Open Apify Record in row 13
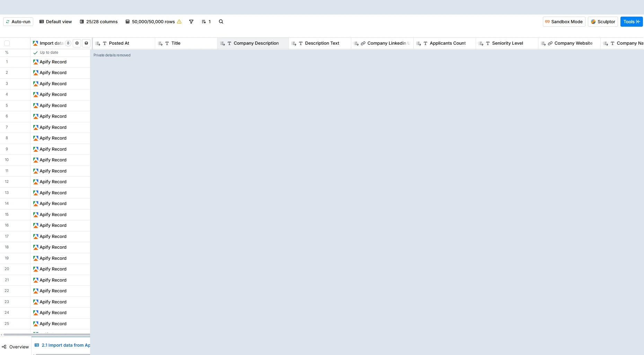 tap(53, 193)
